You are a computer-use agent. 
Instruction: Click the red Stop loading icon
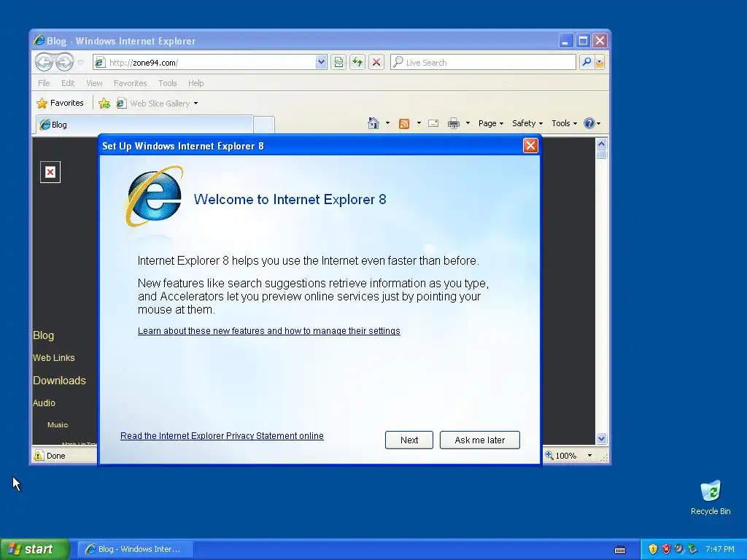(376, 63)
